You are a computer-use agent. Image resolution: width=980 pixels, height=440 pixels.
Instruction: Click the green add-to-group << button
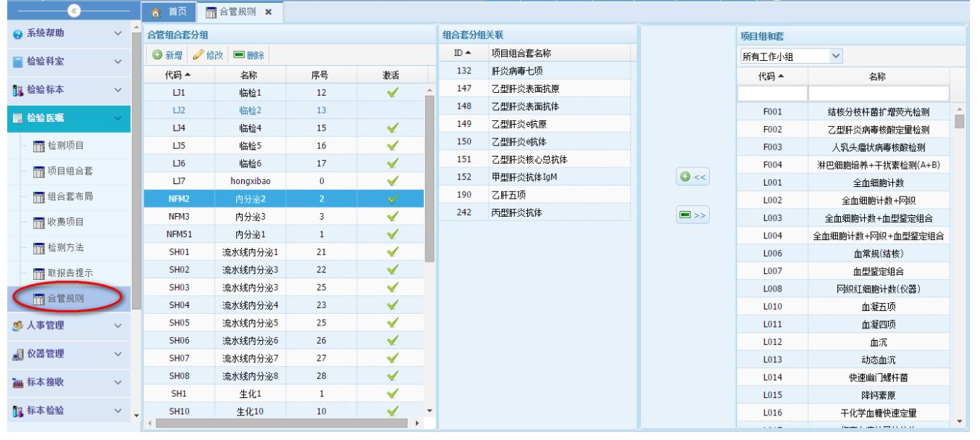pos(691,178)
